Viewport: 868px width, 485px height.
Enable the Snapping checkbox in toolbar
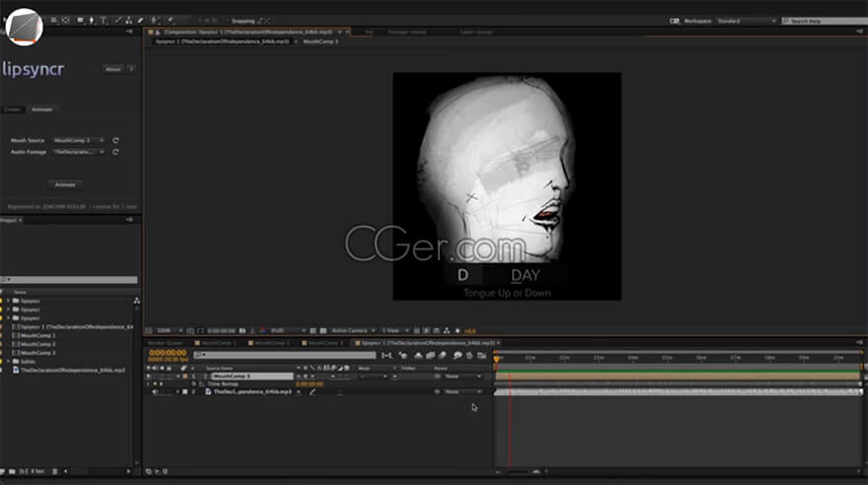226,20
